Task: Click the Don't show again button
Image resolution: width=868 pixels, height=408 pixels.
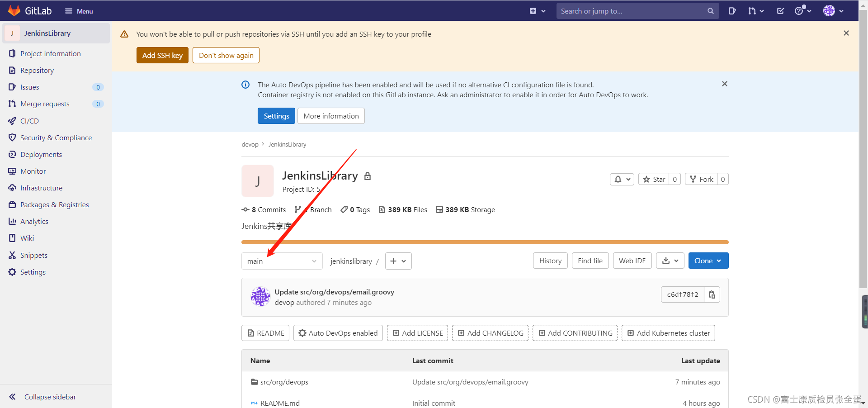Action: coord(226,55)
